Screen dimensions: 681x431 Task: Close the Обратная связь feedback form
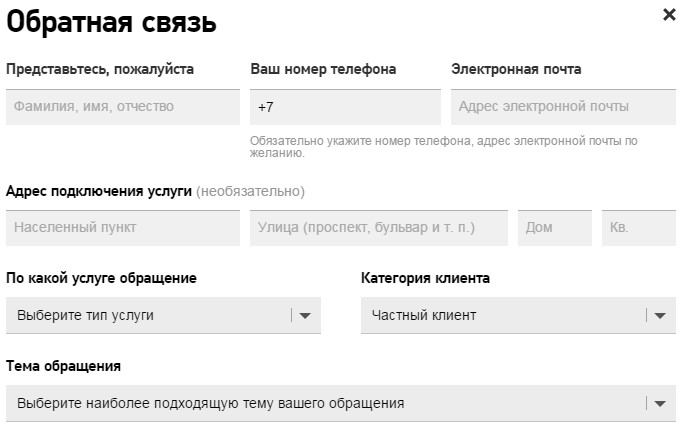669,15
